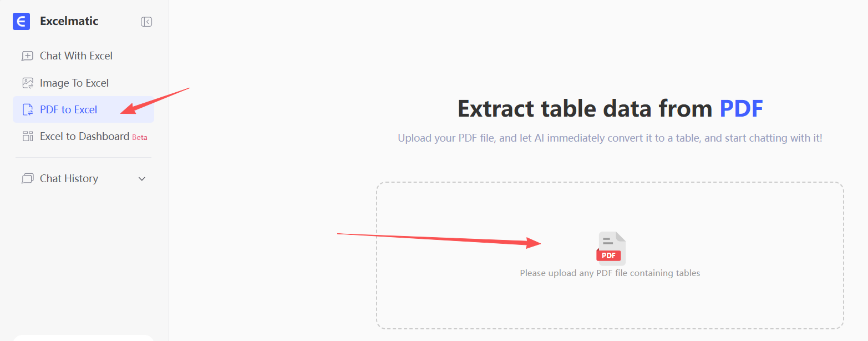Viewport: 868px width, 341px height.
Task: Click the blue PDF word in heading
Action: coord(741,109)
